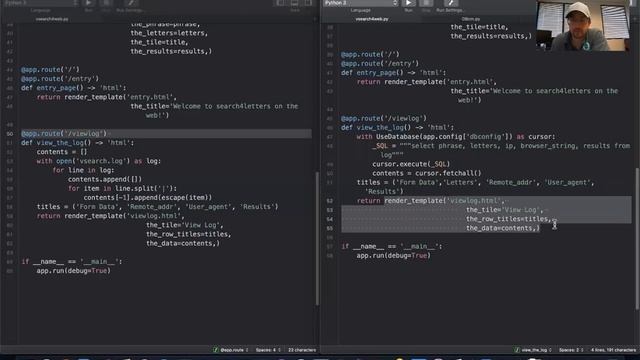The image size is (640, 360).
Task: Select the vsearch4web.py tab in left window
Action: click(x=52, y=19)
